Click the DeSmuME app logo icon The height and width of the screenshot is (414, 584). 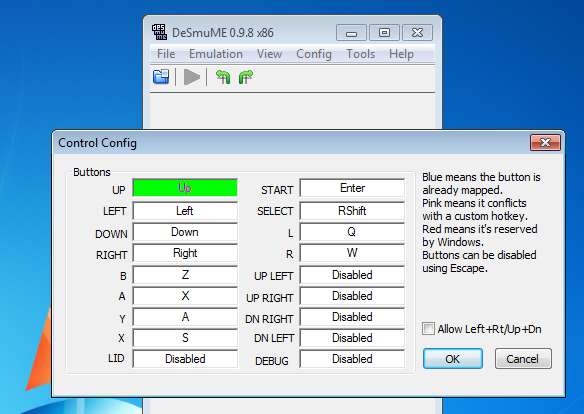159,32
